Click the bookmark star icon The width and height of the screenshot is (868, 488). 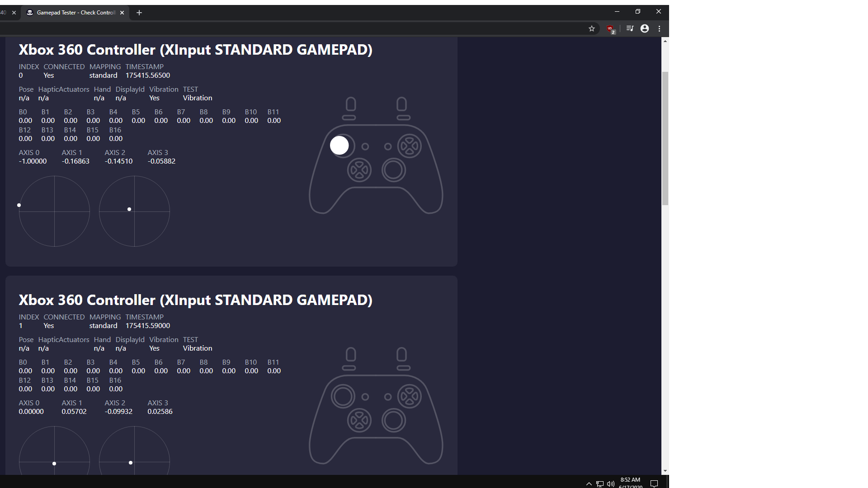point(591,28)
